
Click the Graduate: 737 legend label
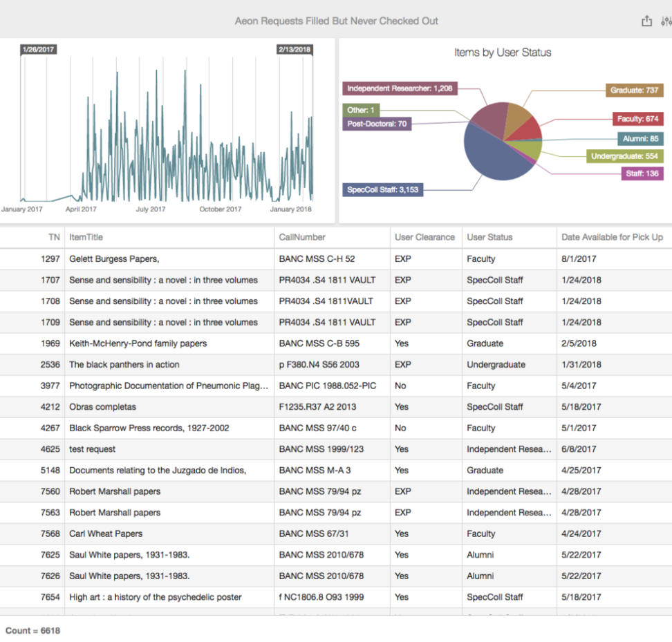(x=634, y=91)
